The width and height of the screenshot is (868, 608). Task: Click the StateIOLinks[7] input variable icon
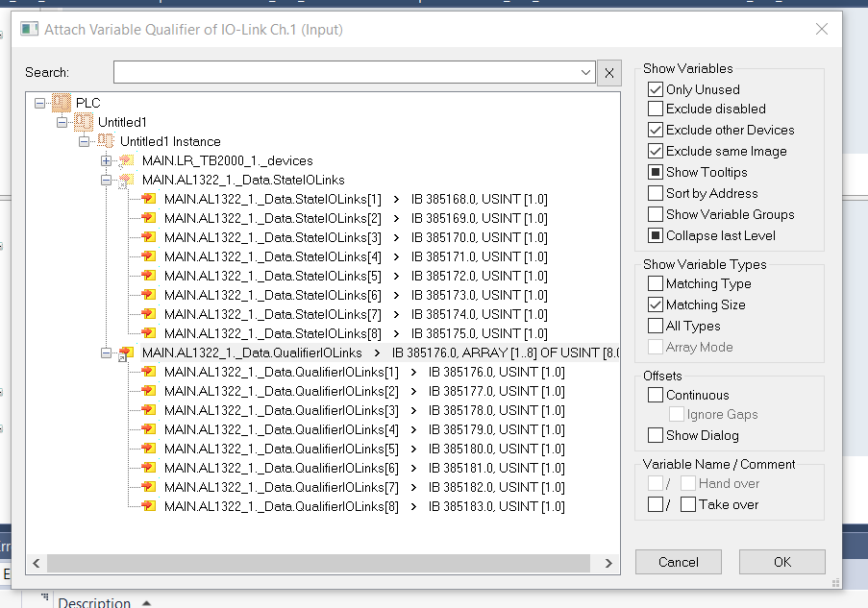point(148,314)
